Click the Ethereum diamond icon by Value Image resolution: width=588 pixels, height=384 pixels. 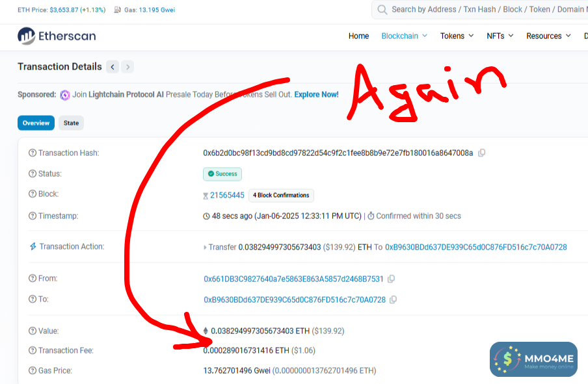coord(206,331)
